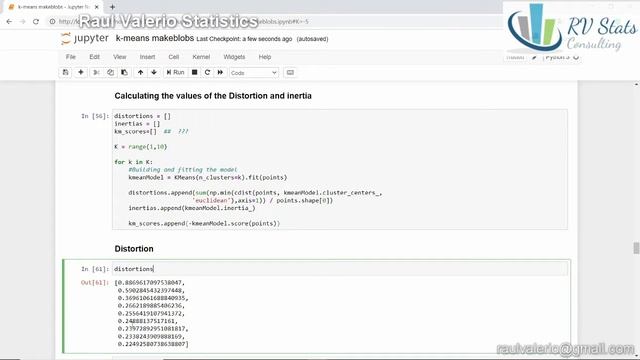Cut selected cells with scissors icon
The image size is (640, 360).
tap(96, 72)
